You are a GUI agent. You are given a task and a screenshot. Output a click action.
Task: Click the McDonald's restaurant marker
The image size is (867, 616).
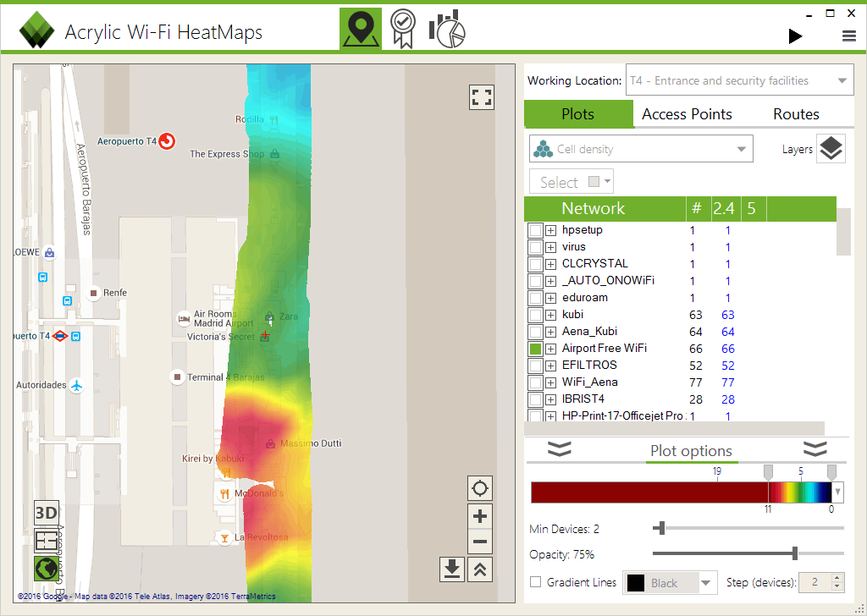point(224,493)
